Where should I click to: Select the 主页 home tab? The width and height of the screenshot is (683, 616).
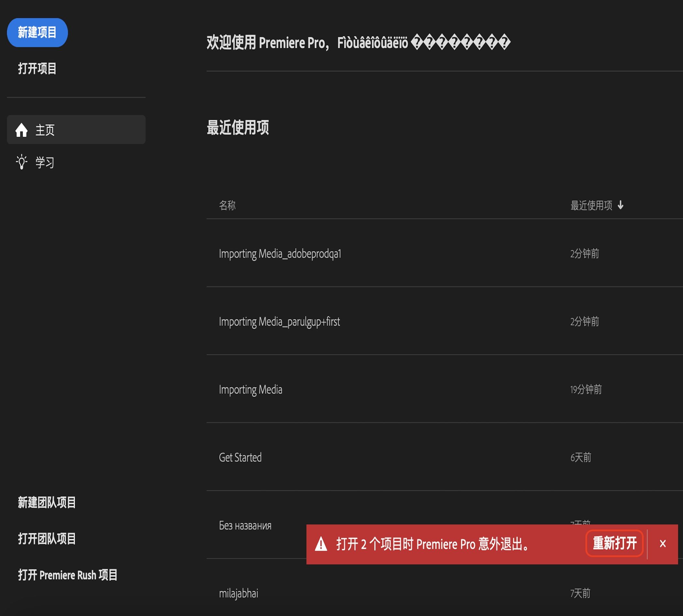[x=76, y=130]
